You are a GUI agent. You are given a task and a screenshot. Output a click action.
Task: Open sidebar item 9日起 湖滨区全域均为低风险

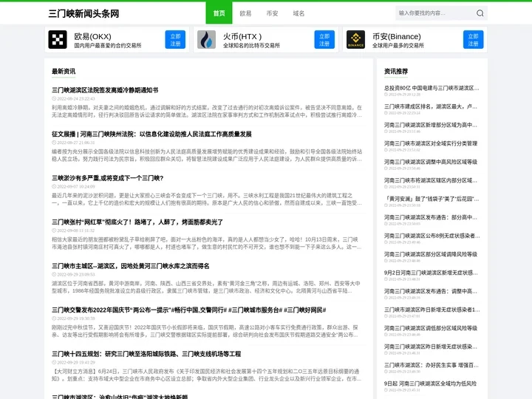430,383
